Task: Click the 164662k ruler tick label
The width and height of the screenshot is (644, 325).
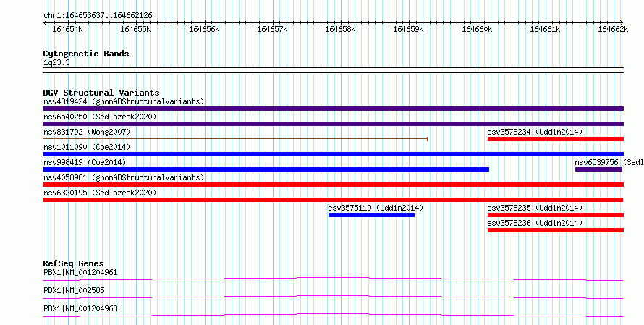Action: pyautogui.click(x=613, y=30)
